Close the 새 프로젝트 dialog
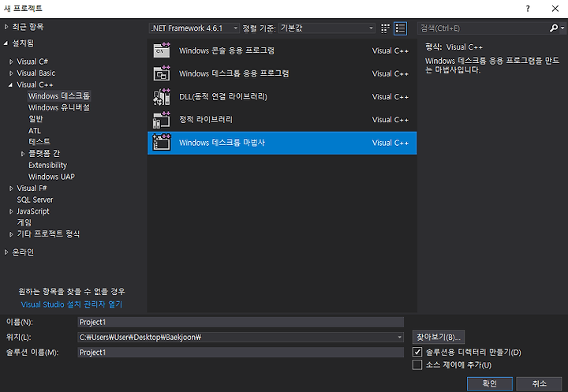568x392 pixels. [555, 9]
